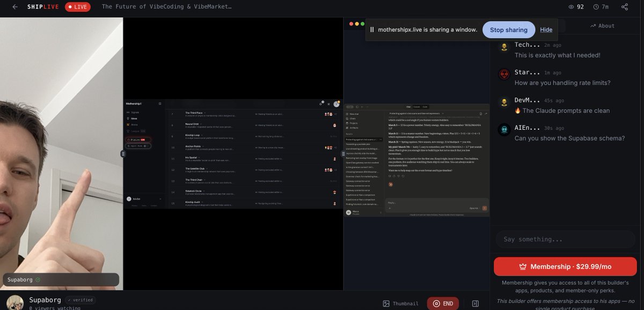Click the DevM... chat user avatar
Image resolution: width=644 pixels, height=310 pixels.
[x=504, y=102]
